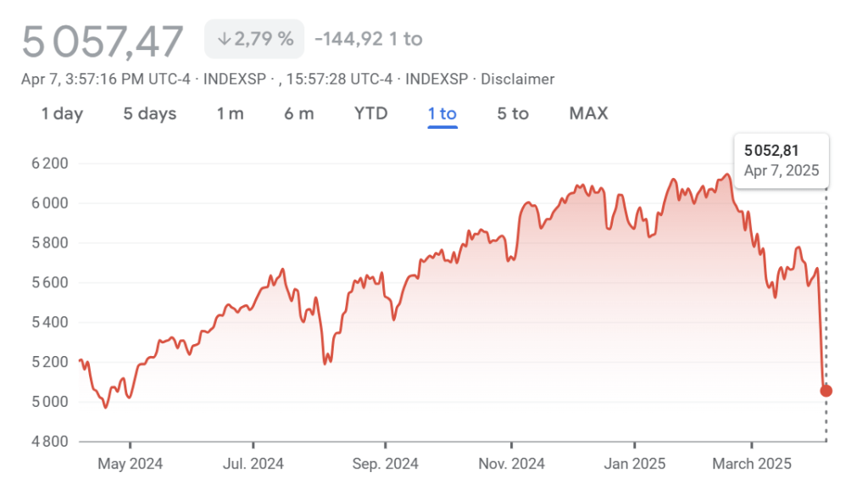The image size is (868, 484).
Task: Show the MAX time range
Action: [x=588, y=114]
